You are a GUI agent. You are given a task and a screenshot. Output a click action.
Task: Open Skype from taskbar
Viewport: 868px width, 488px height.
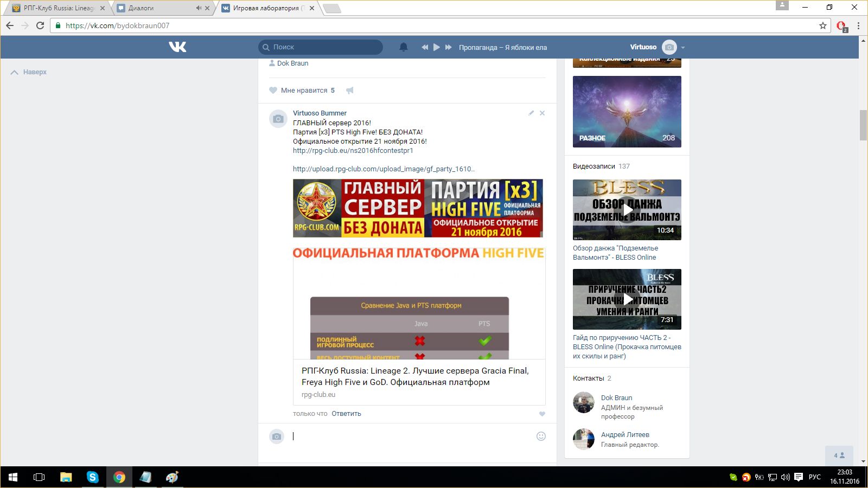point(93,477)
